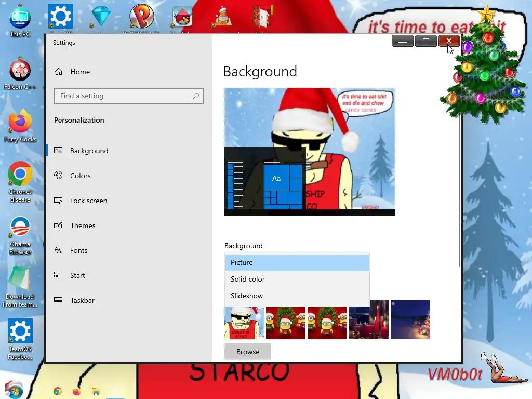This screenshot has height=399, width=532.
Task: Open Firefox from the taskbar
Action: tap(77, 391)
